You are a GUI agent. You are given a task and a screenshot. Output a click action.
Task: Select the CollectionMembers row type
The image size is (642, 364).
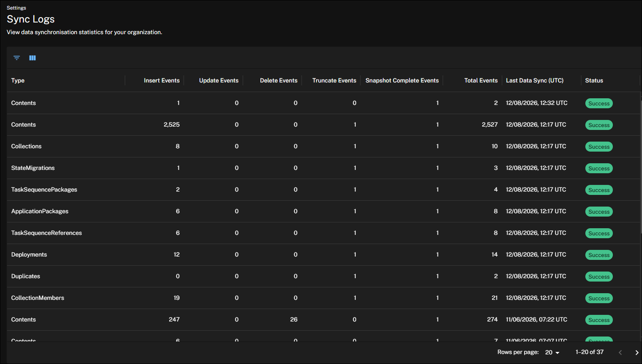(37, 298)
